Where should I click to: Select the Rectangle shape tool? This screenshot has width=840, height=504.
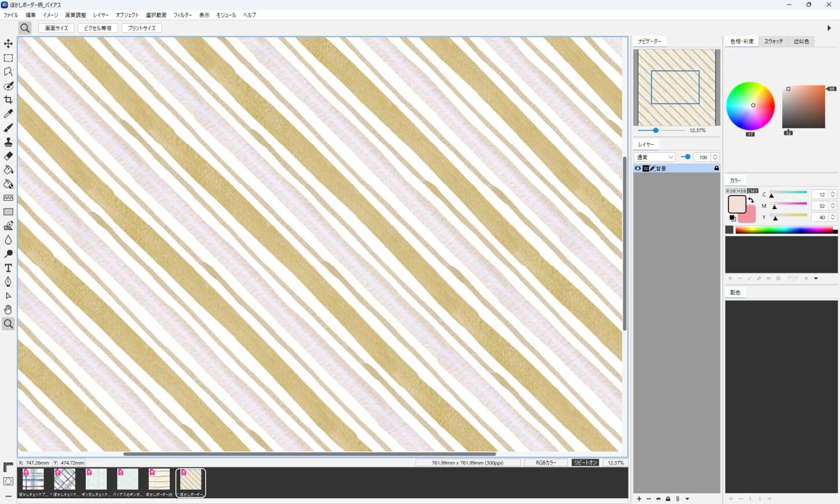click(8, 212)
